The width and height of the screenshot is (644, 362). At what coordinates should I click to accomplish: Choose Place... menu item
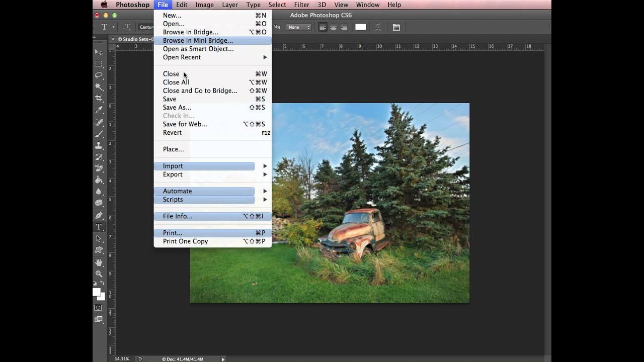(x=212, y=149)
